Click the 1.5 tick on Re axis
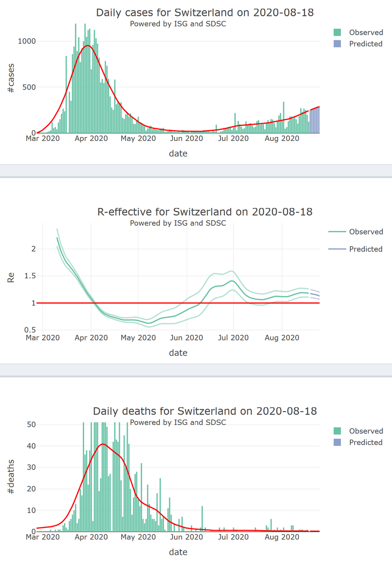Viewport: 392px width, 562px height. tap(30, 276)
